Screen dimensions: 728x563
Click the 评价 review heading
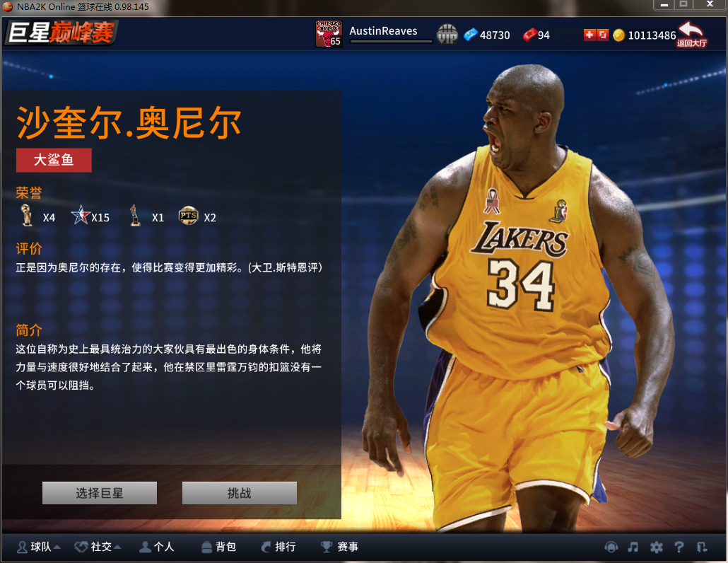pyautogui.click(x=29, y=248)
